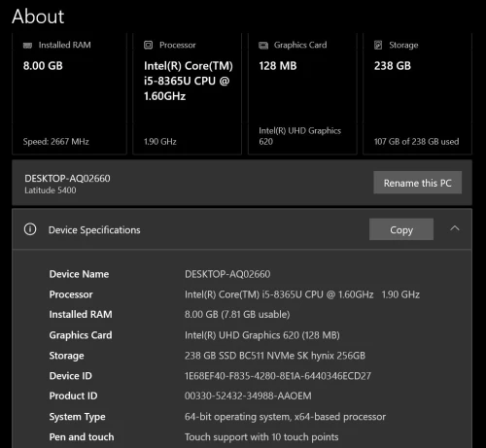The width and height of the screenshot is (486, 448).
Task: Click the Graphics Card icon
Action: (263, 46)
